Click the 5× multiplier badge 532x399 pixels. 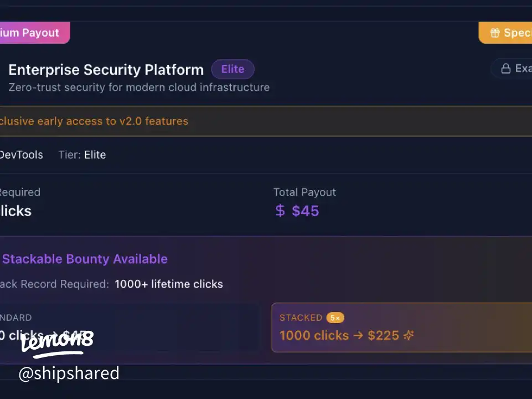pos(335,318)
